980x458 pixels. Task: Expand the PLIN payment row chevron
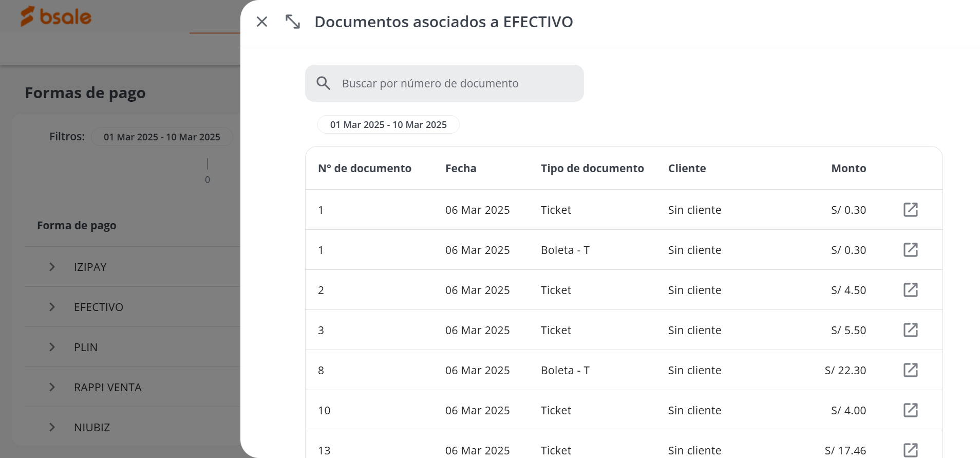click(x=52, y=347)
